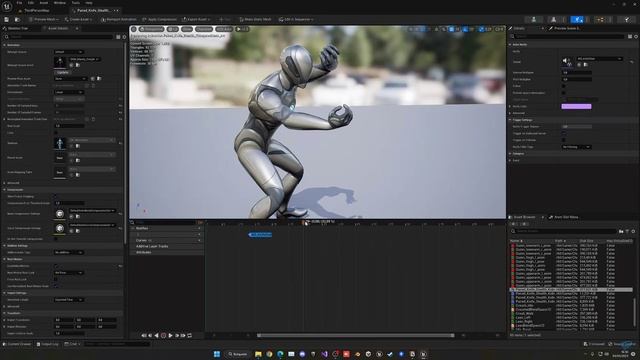The height and width of the screenshot is (360, 640).
Task: Open the Asset menu
Action: click(x=44, y=2)
